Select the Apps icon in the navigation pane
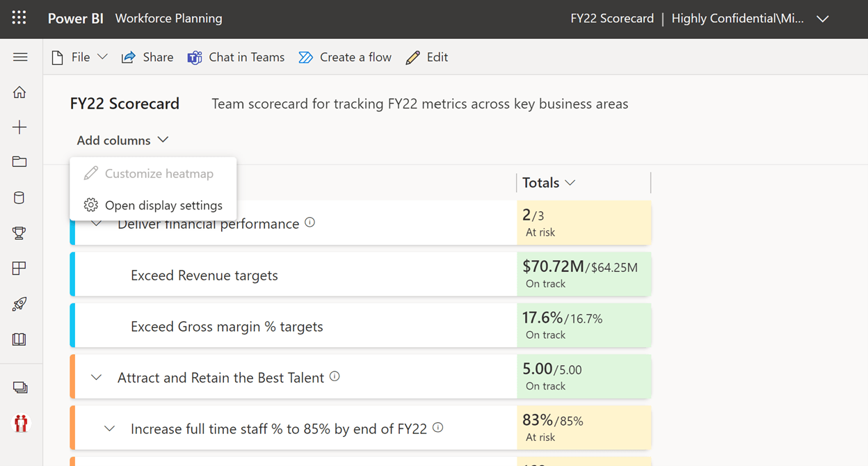The height and width of the screenshot is (466, 868). pos(19,268)
